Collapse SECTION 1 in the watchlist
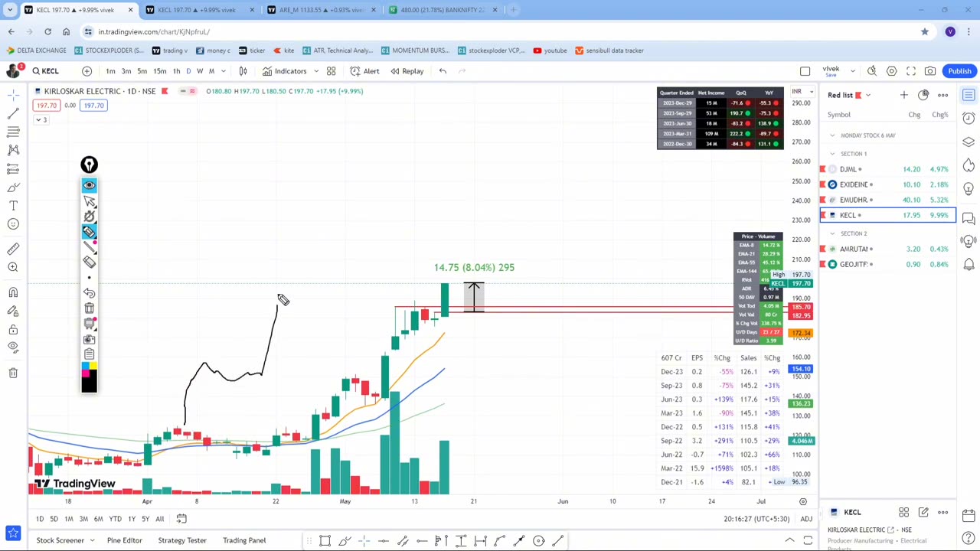This screenshot has height=551, width=980. click(x=832, y=154)
